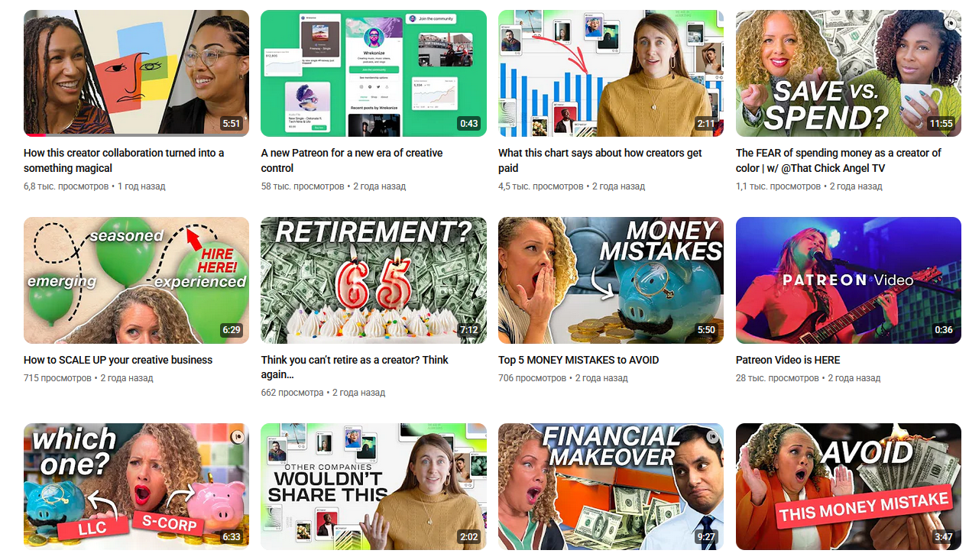The image size is (969, 560).
Task: Click the 'Think you can't retire as a creator' title
Action: click(355, 367)
